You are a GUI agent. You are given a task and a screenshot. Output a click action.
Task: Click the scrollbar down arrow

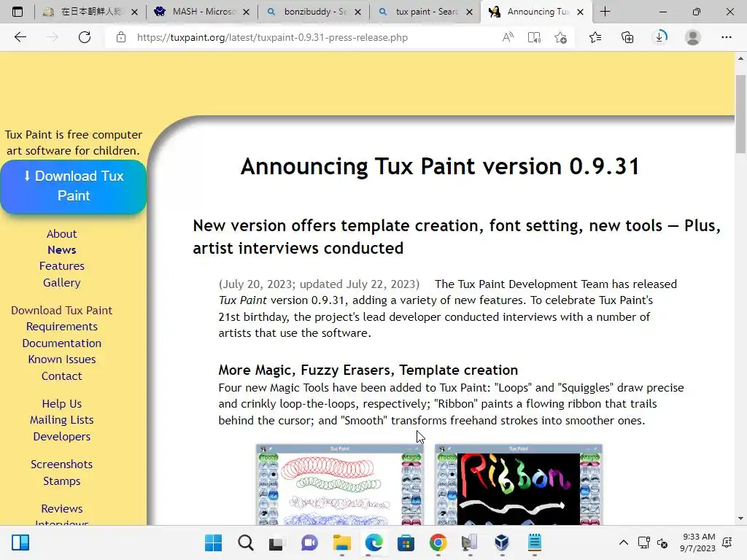click(740, 518)
